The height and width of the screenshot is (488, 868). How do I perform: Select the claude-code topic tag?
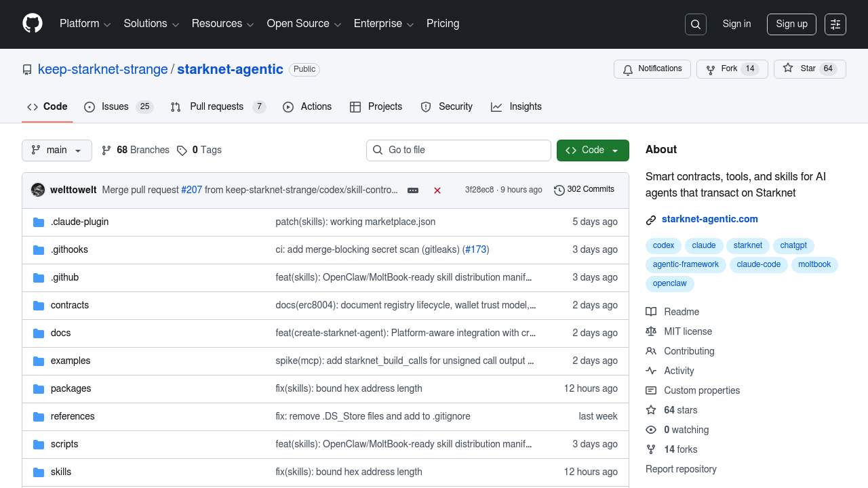(758, 264)
